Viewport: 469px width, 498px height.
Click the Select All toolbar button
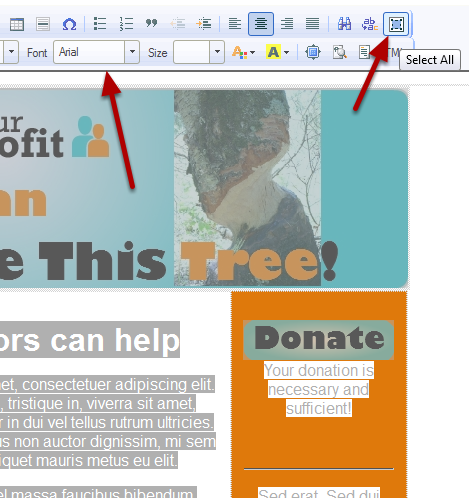point(396,24)
